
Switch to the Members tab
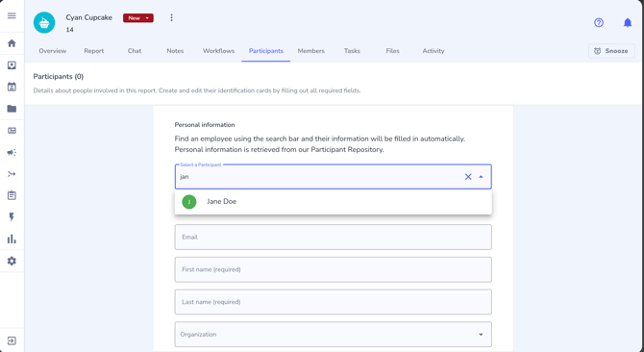coord(310,51)
